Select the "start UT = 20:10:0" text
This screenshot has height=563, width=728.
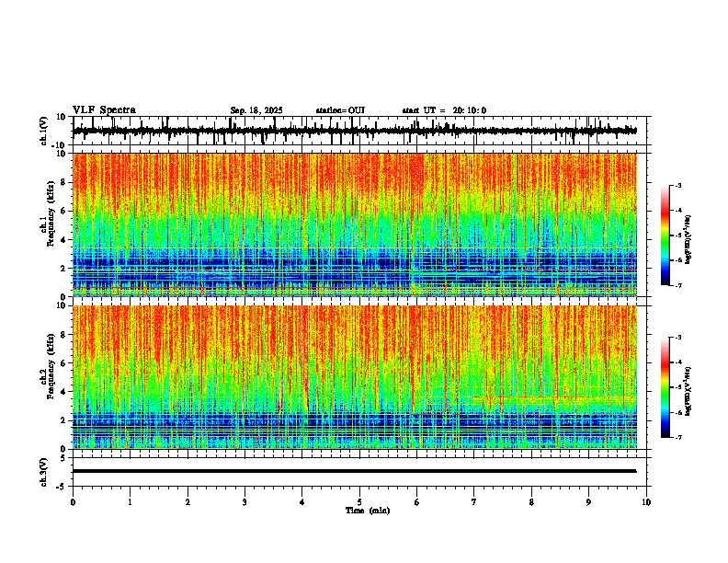tap(444, 110)
